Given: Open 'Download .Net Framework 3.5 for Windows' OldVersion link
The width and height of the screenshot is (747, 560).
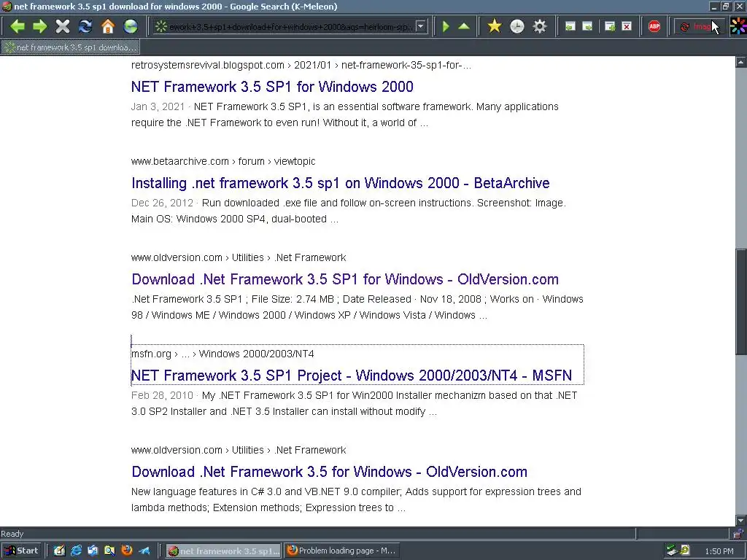Looking at the screenshot, I should pyautogui.click(x=329, y=472).
